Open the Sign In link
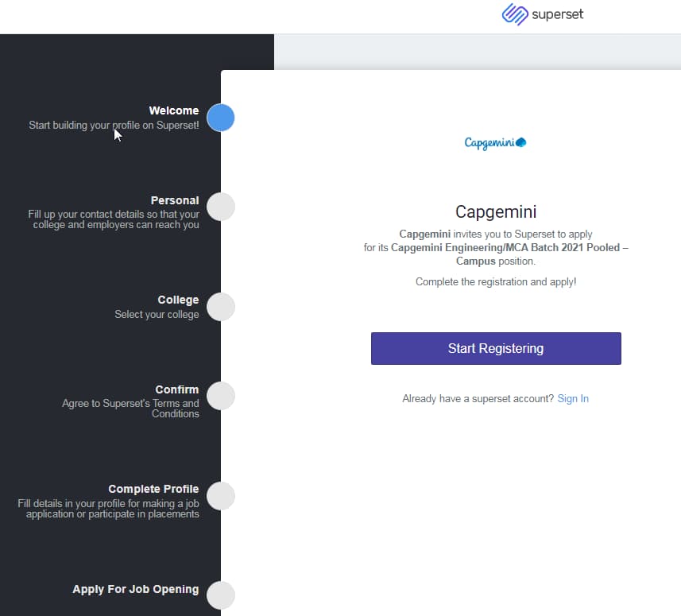The width and height of the screenshot is (681, 616). [573, 398]
